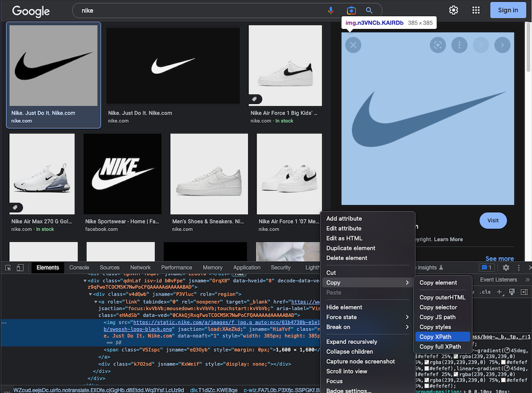This screenshot has height=393, width=532.
Task: Open the Sources tab
Action: (109, 268)
